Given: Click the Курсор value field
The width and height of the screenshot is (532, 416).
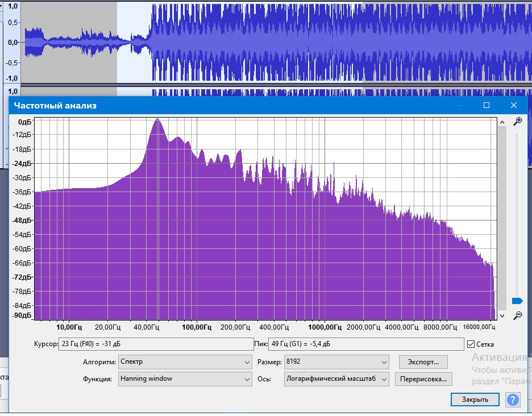Looking at the screenshot, I should point(156,344).
